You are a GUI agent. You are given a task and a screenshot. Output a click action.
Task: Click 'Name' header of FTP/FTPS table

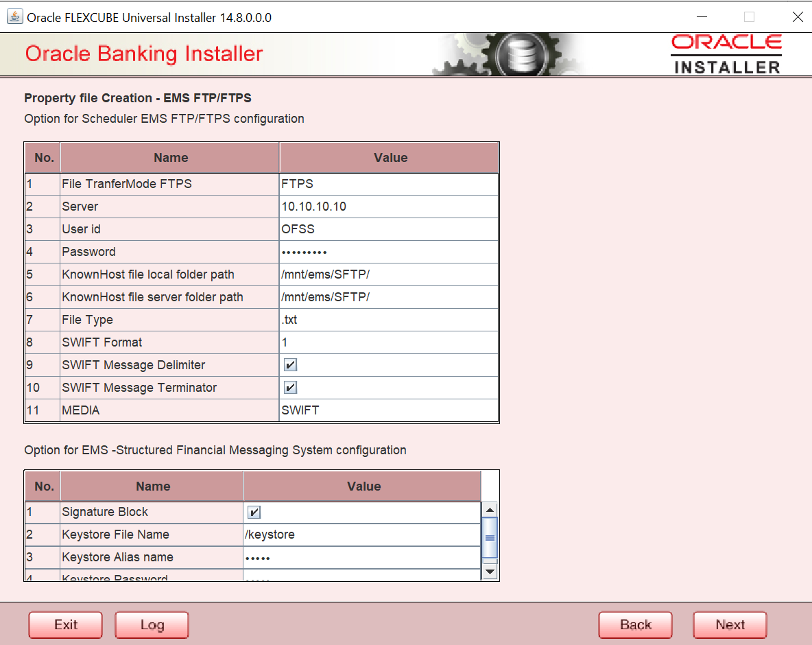pyautogui.click(x=170, y=158)
